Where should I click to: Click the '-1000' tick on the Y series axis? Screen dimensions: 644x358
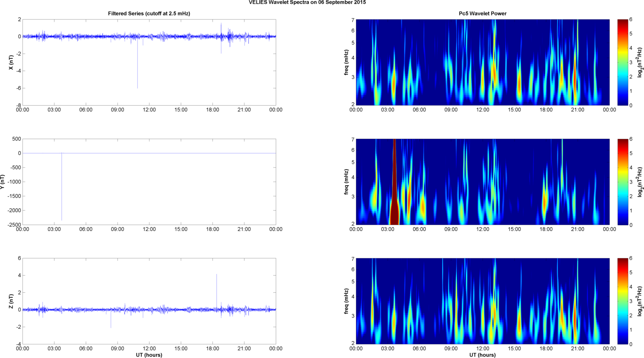coord(14,182)
